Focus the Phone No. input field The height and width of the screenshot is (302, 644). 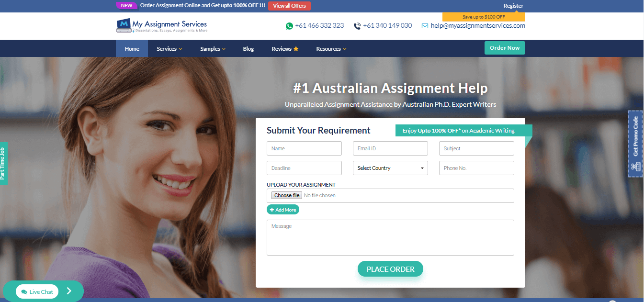(476, 168)
